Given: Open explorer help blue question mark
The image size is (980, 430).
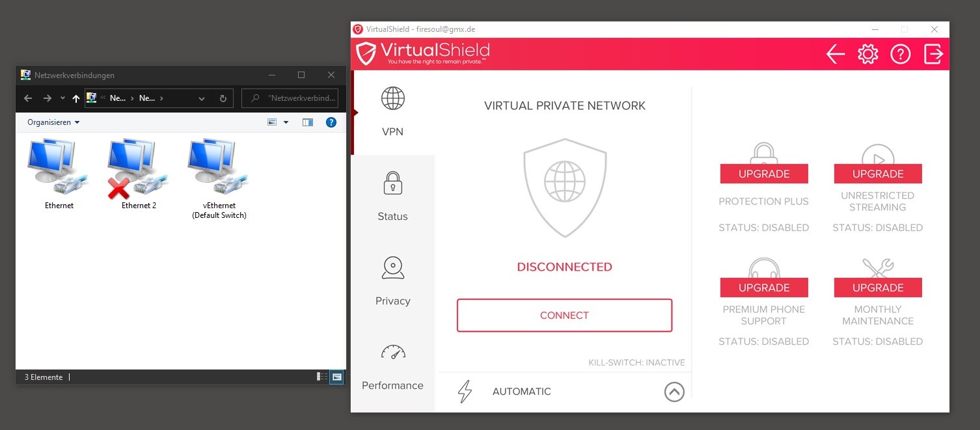Looking at the screenshot, I should click(x=331, y=122).
